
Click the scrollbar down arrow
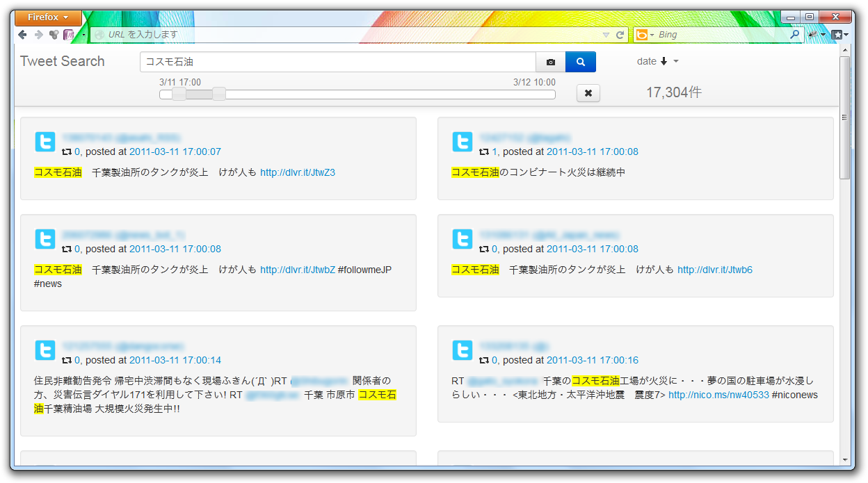coord(845,459)
